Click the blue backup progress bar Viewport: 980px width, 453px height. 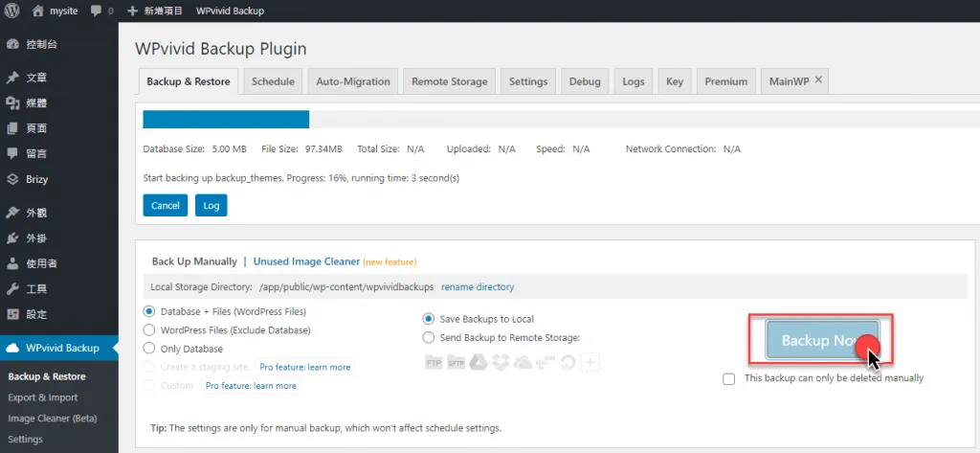(x=226, y=120)
